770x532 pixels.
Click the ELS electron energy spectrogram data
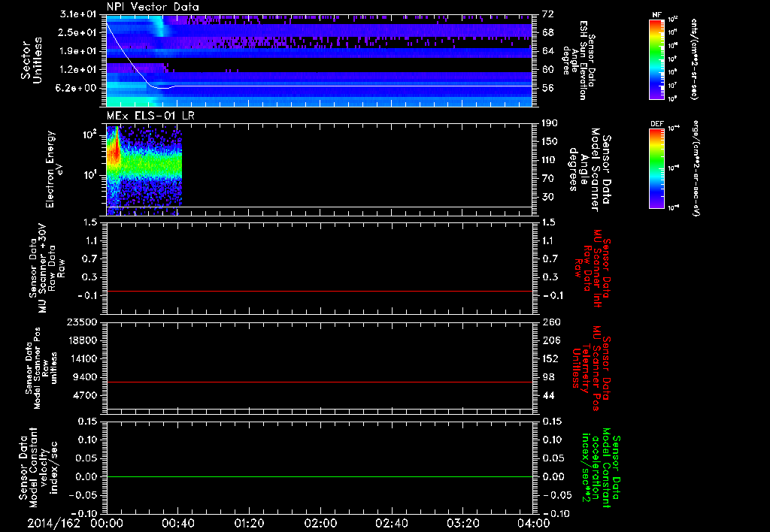tap(144, 170)
